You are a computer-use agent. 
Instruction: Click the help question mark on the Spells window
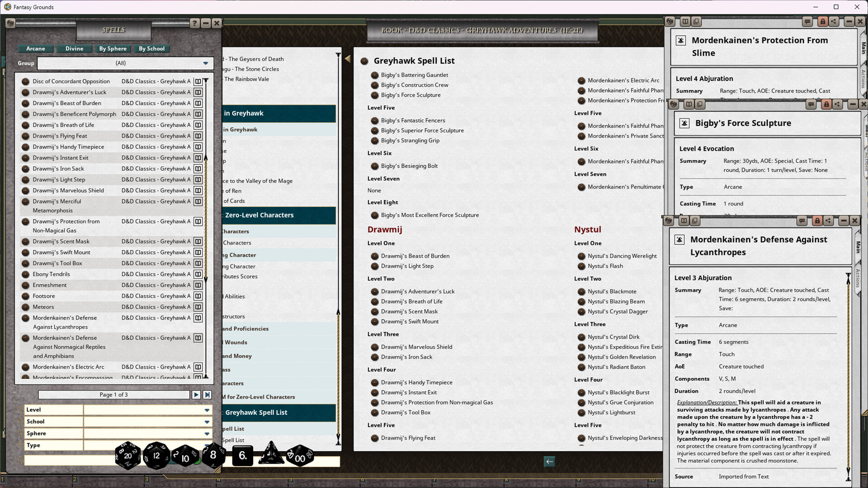pos(194,23)
